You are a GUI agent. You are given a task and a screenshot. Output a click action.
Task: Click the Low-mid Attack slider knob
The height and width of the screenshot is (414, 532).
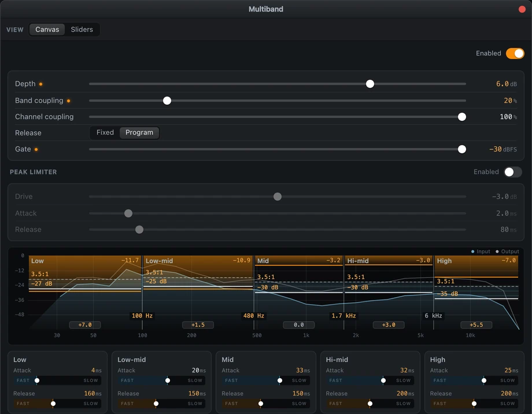pos(168,380)
